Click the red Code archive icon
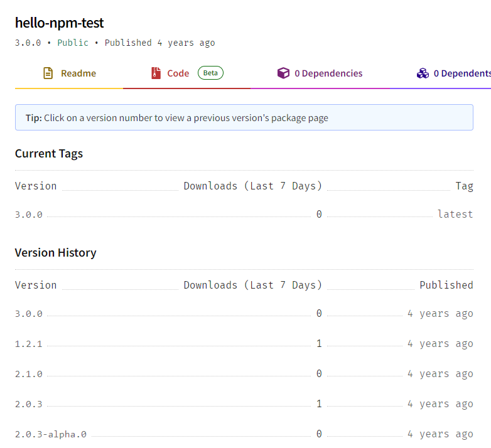This screenshot has height=448, width=491. 156,73
